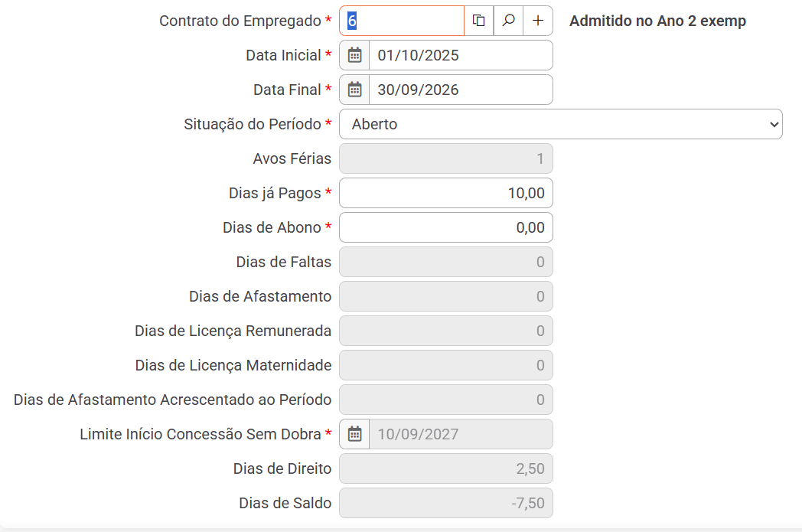802x532 pixels.
Task: Click the Avos Férias read-only field
Action: [445, 158]
